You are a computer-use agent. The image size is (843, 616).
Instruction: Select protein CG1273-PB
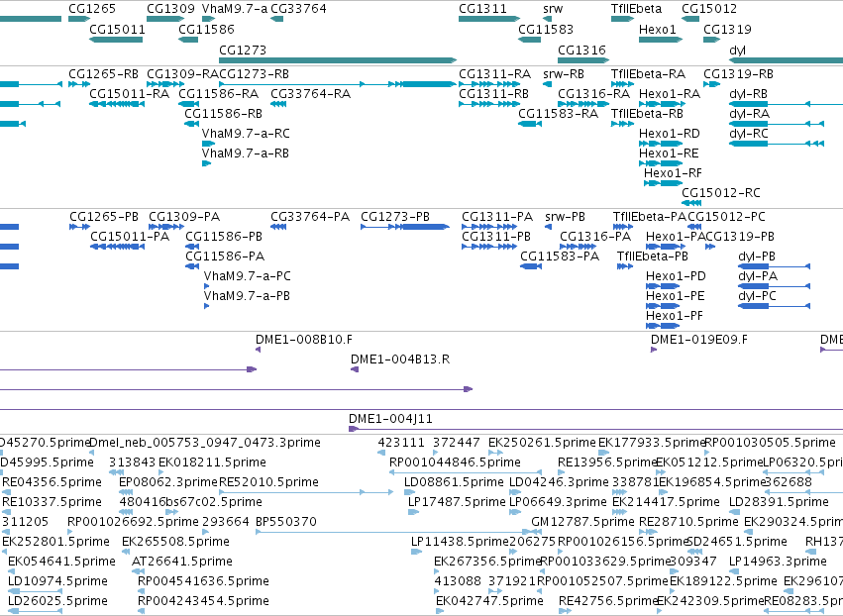point(395,217)
